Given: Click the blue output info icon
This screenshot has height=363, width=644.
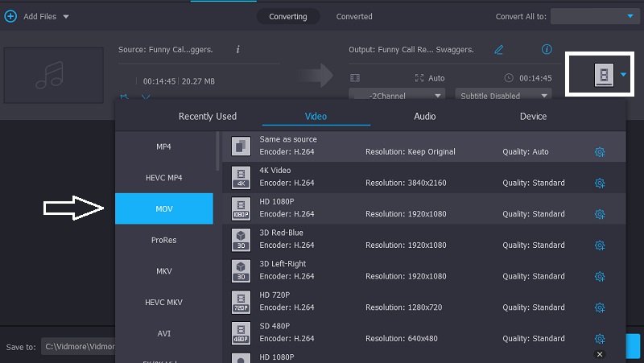Looking at the screenshot, I should [547, 50].
